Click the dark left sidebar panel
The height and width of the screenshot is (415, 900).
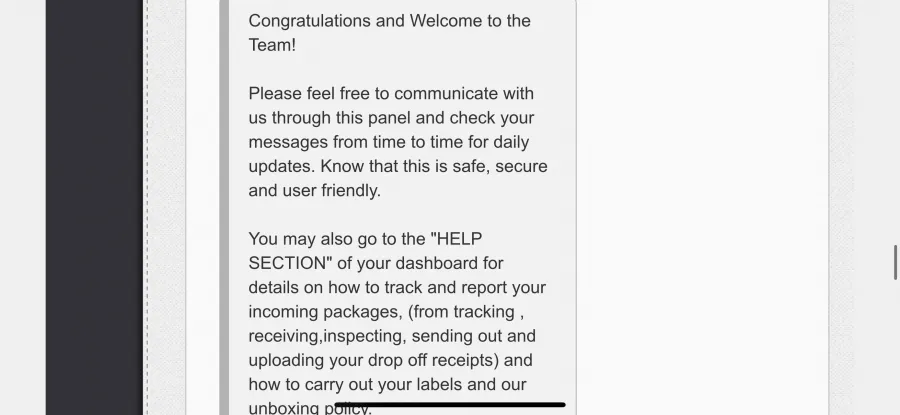(94, 207)
